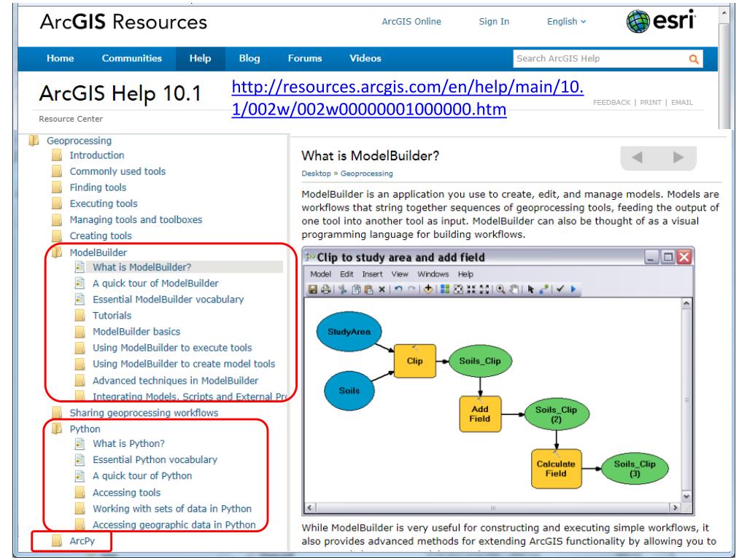Expand the ArcPy folder
This screenshot has height=560, width=747.
[x=57, y=541]
